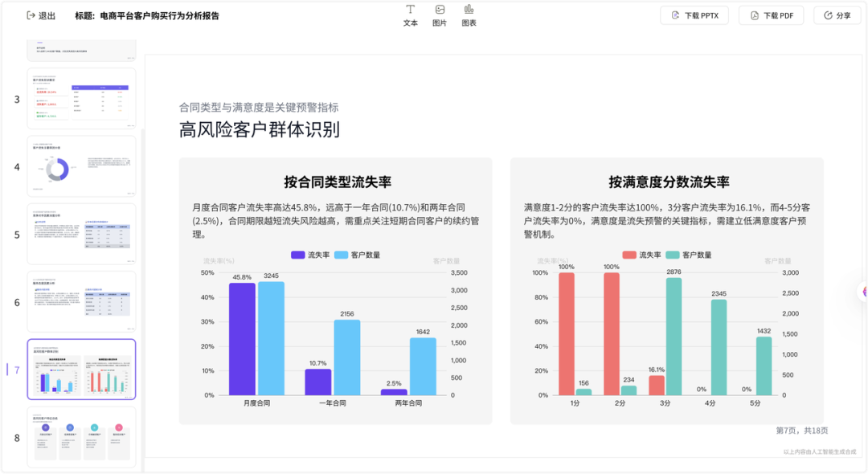The image size is (868, 474).
Task: Select slide 4 thumbnail in the sidebar
Action: (81, 166)
